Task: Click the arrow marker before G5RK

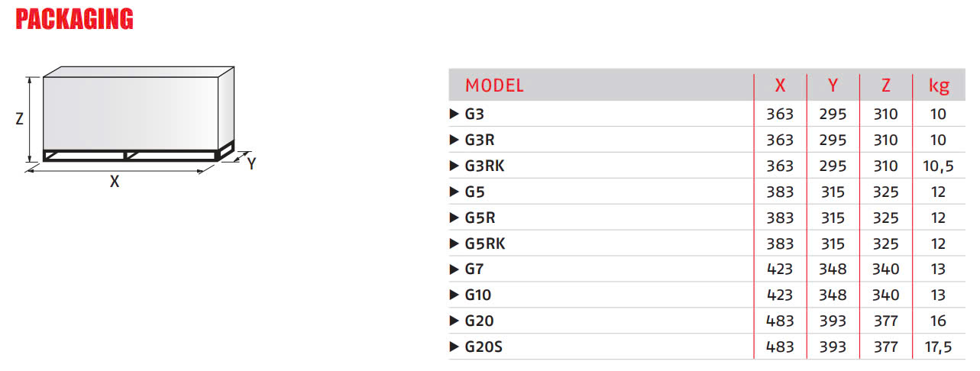Action: (x=454, y=244)
